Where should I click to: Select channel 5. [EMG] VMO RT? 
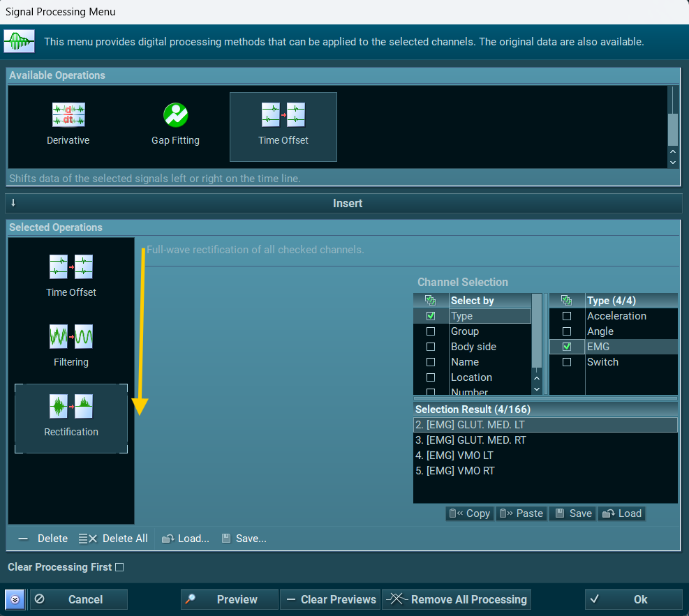545,471
